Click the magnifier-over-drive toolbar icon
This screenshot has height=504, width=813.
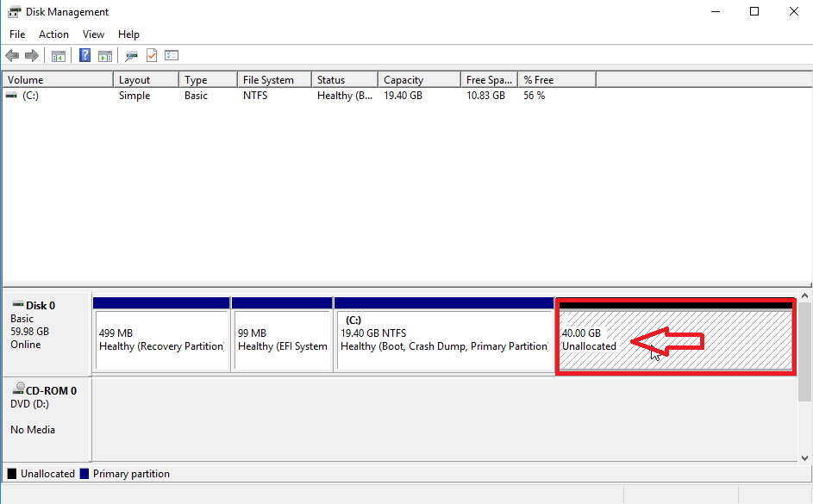[131, 55]
